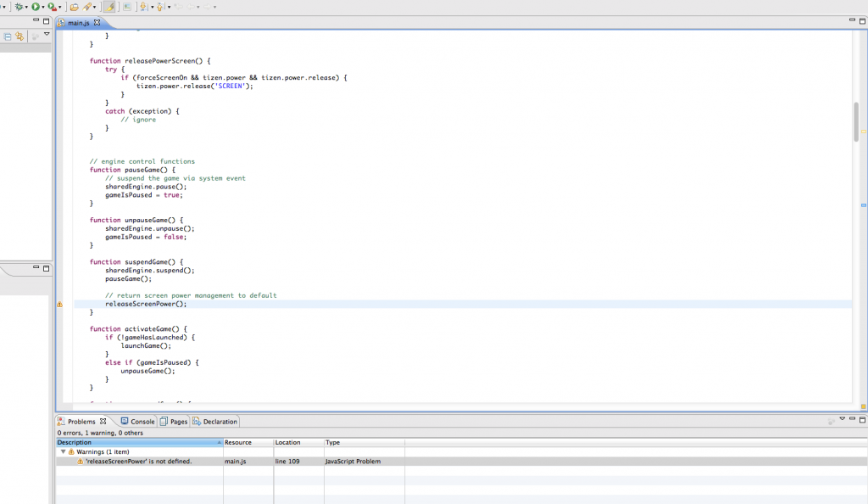Viewport: 868px width, 504px height.
Task: Click the Run External Tools icon
Action: coord(53,7)
